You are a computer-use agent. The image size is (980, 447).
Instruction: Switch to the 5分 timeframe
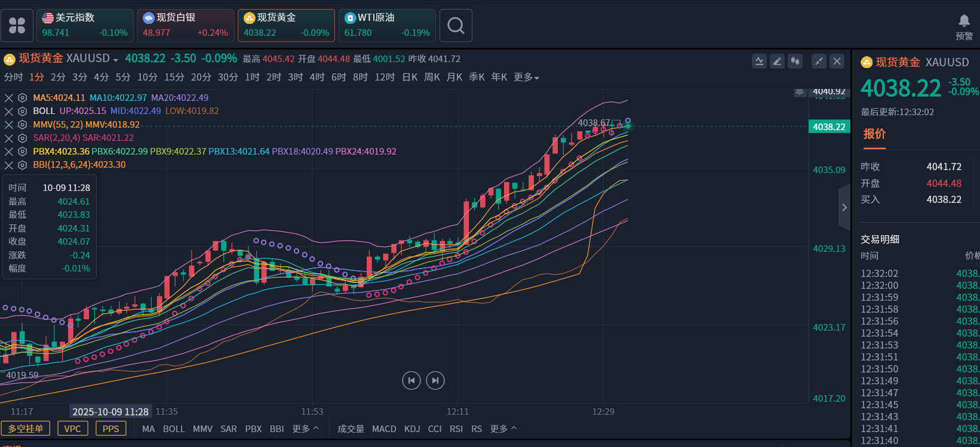[x=123, y=78]
